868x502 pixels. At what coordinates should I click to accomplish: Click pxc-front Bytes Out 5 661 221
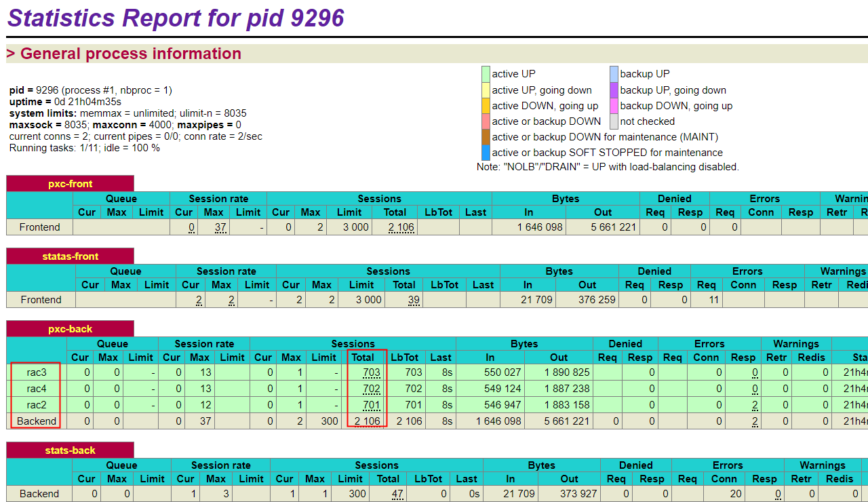pos(613,227)
